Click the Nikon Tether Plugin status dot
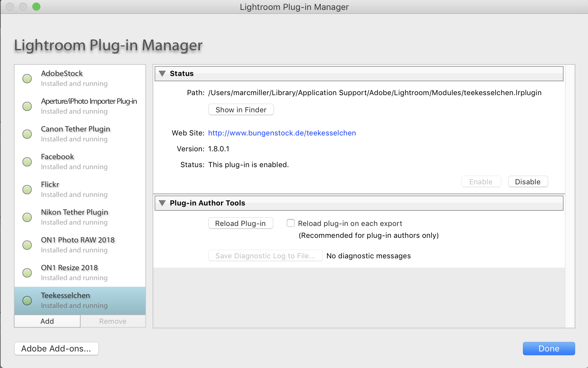Screen dimensions: 588x368 coord(27,217)
